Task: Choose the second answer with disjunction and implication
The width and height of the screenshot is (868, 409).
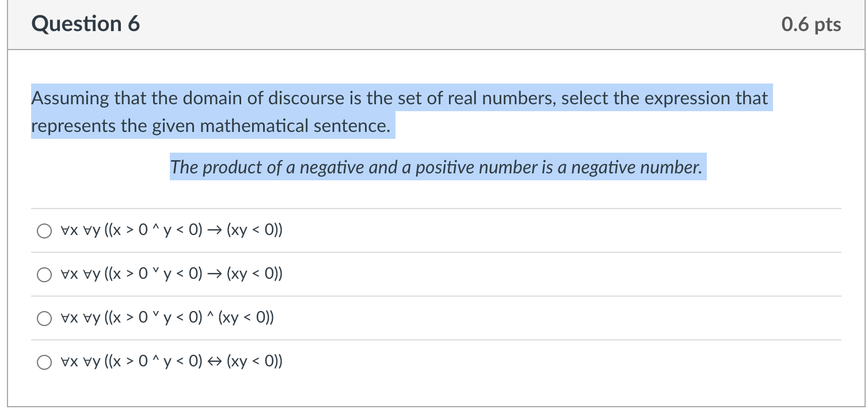Action: 44,274
